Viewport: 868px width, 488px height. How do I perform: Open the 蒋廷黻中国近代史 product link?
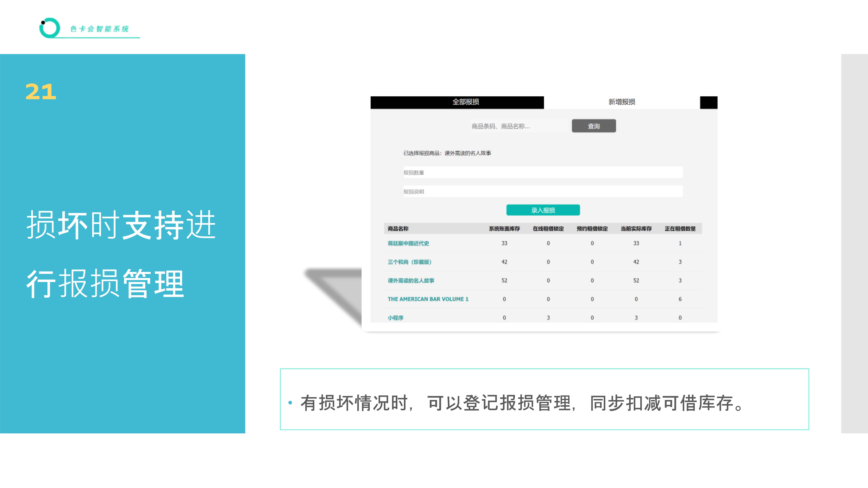click(x=408, y=244)
